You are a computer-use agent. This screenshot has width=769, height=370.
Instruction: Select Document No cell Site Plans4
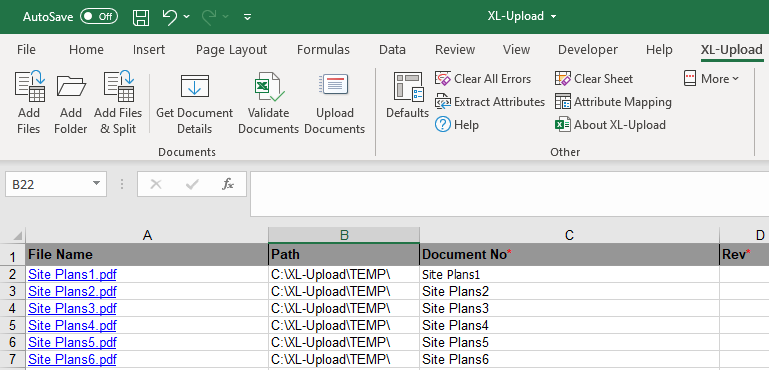569,325
